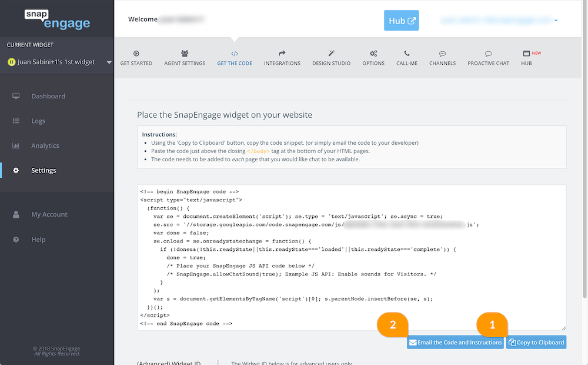Viewport: 588px width, 365px height.
Task: Go to the Hub tab
Action: pyautogui.click(x=531, y=58)
